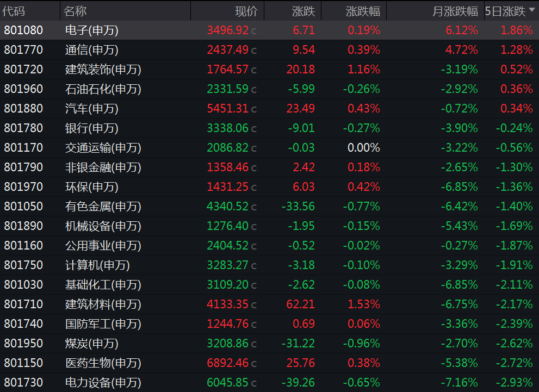Viewport: 539px width, 392px height.
Task: Open the 汽车(申万) index entry
Action: coord(91,109)
